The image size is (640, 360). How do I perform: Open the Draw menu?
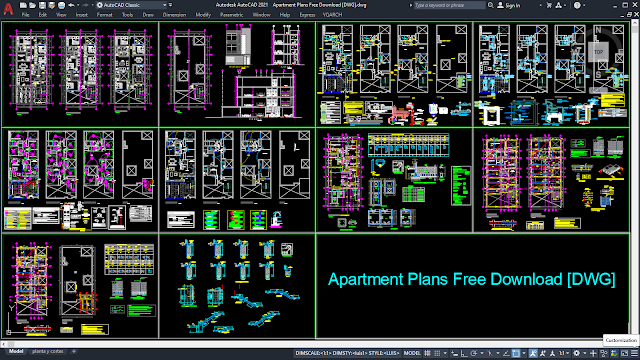point(148,15)
